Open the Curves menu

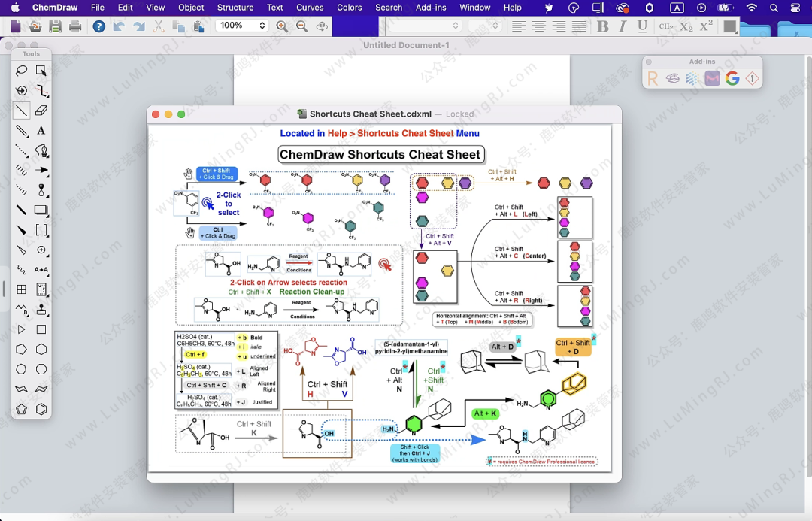pos(311,8)
